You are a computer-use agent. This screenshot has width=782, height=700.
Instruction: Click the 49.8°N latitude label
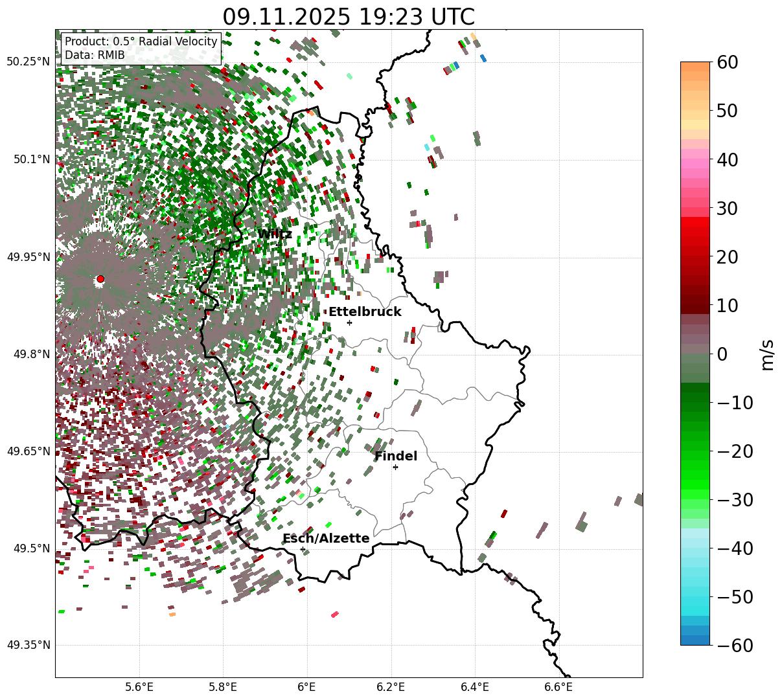31,354
